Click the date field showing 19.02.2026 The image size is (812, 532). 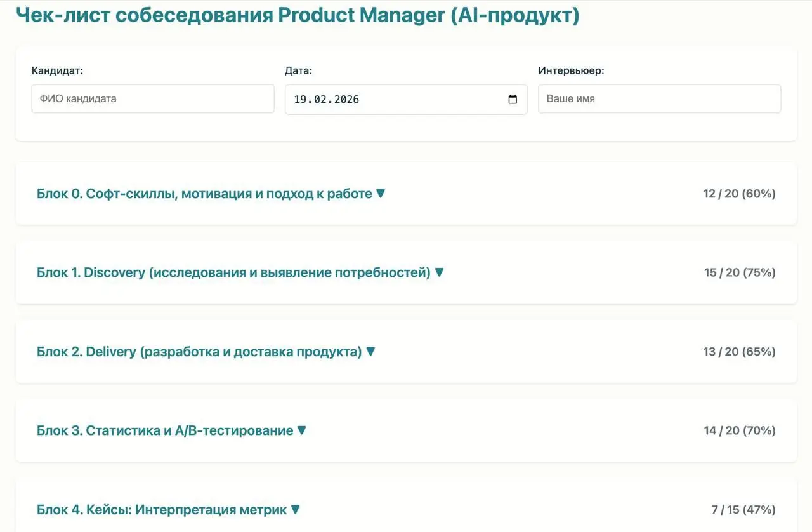pyautogui.click(x=406, y=100)
